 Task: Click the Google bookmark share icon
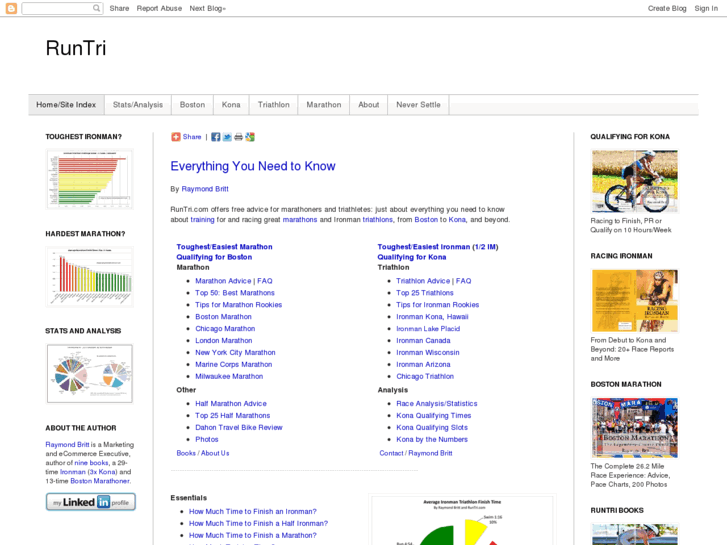250,137
